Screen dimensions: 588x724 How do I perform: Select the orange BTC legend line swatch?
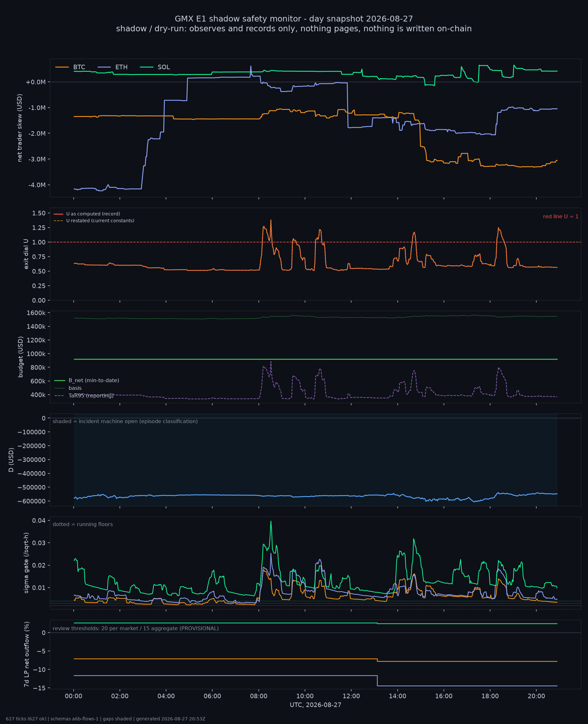62,67
